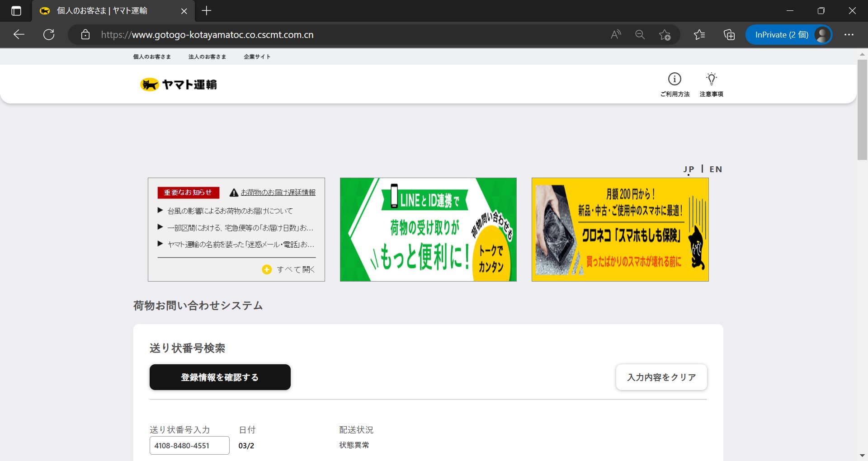Image resolution: width=868 pixels, height=461 pixels.
Task: Switch language to JP
Action: coord(689,169)
